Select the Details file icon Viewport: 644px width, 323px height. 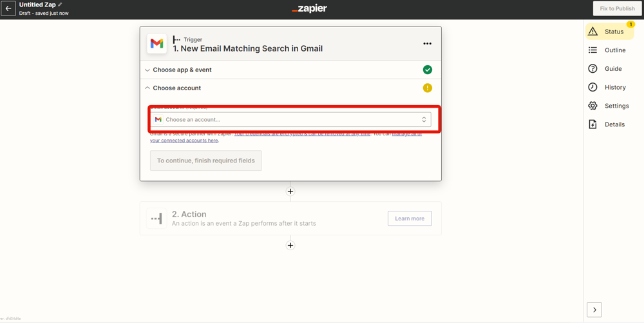coord(592,124)
